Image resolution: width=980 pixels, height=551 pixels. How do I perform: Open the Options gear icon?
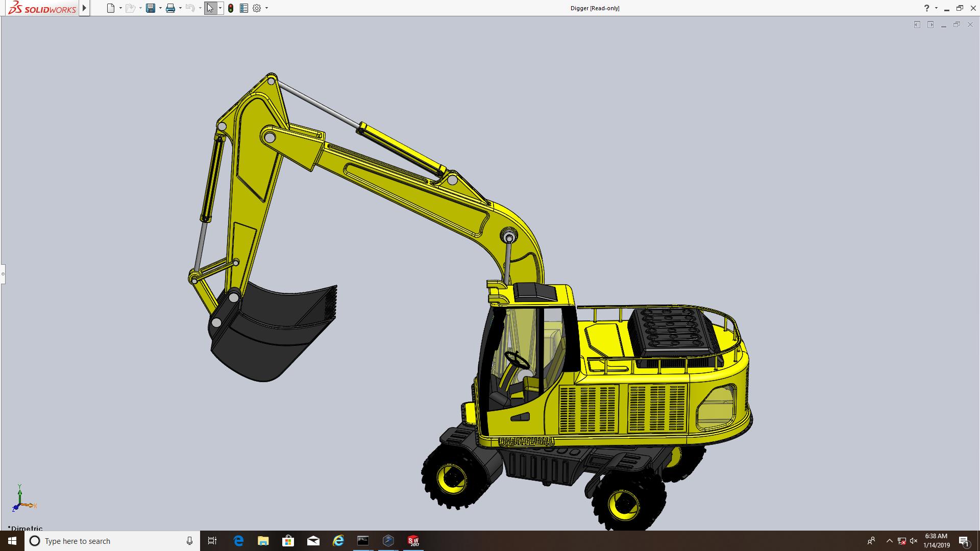257,8
